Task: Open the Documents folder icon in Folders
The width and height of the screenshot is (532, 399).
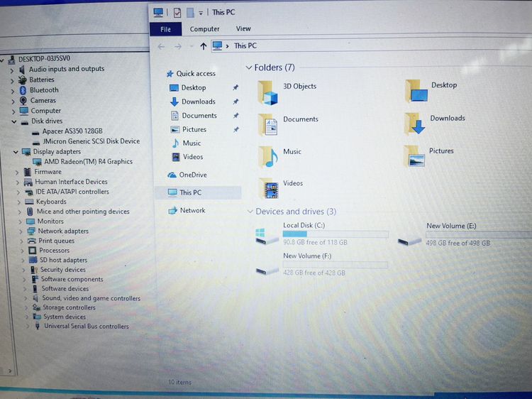Action: click(x=268, y=125)
